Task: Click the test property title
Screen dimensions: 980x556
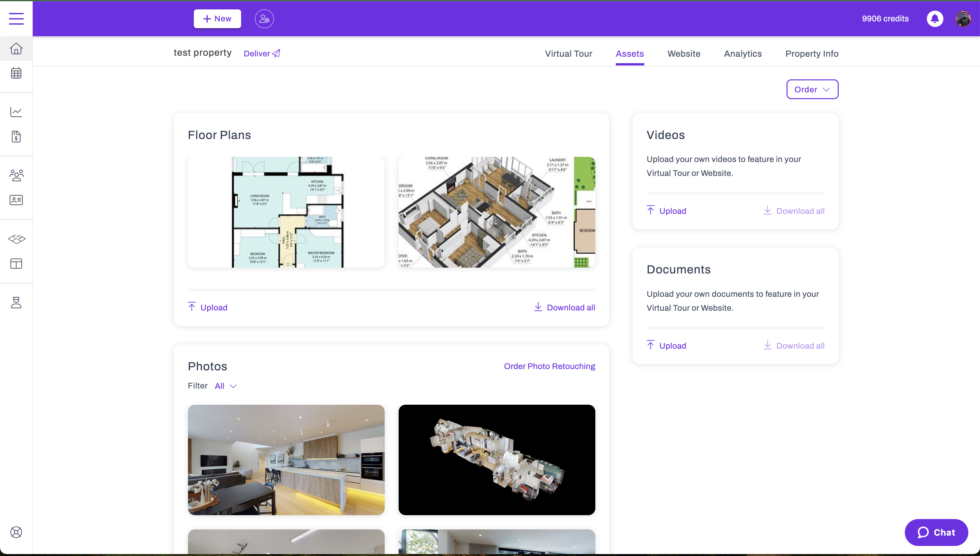Action: point(203,53)
